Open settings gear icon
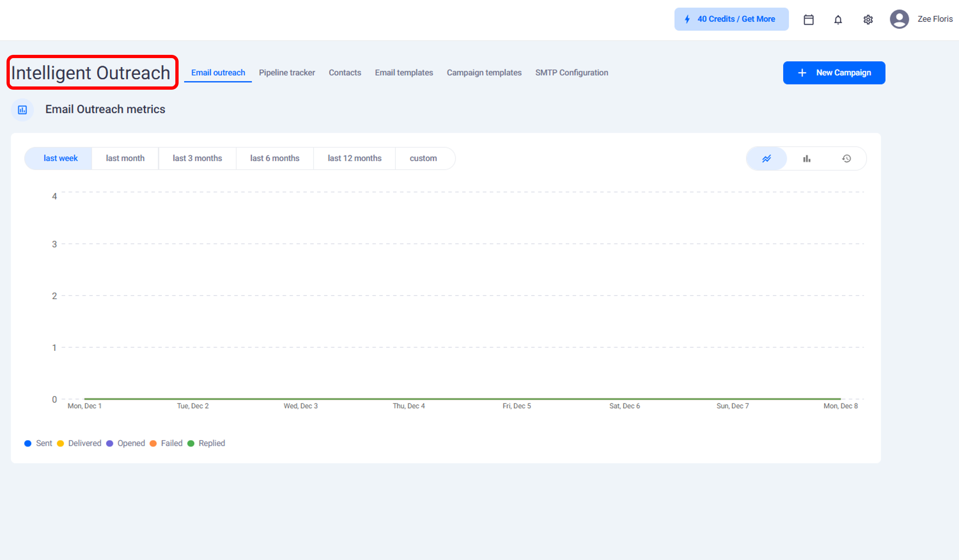This screenshot has height=560, width=959. click(868, 20)
